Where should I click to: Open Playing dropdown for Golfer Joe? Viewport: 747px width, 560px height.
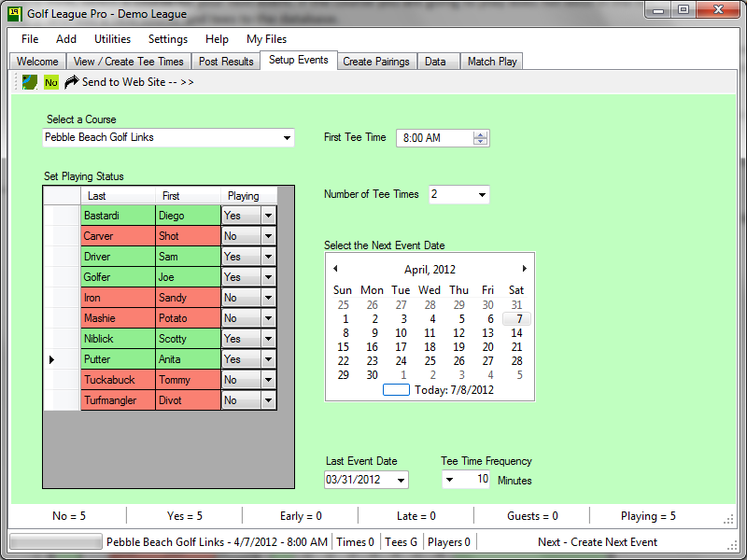click(x=268, y=277)
